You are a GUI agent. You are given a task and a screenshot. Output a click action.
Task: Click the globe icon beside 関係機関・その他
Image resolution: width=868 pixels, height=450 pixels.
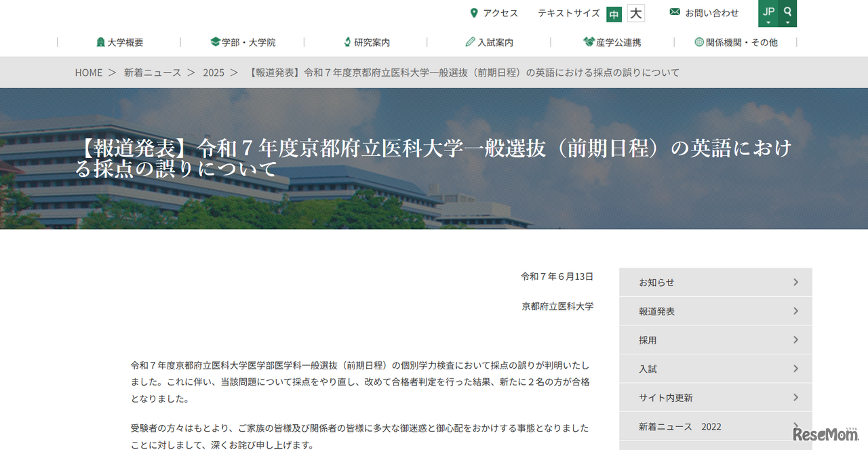699,42
